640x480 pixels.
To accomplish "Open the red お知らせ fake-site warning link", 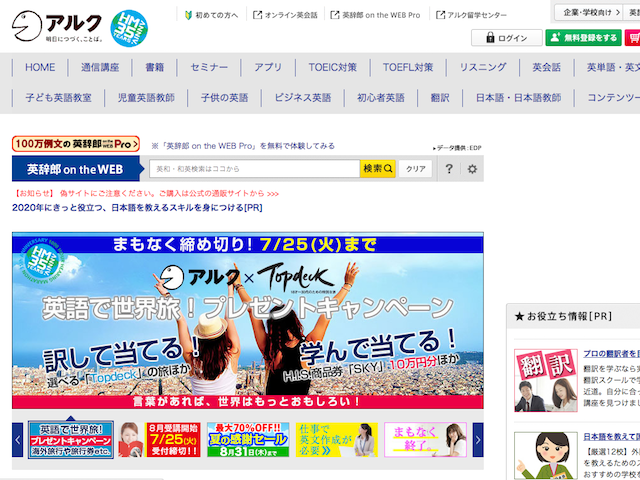I will click(147, 193).
